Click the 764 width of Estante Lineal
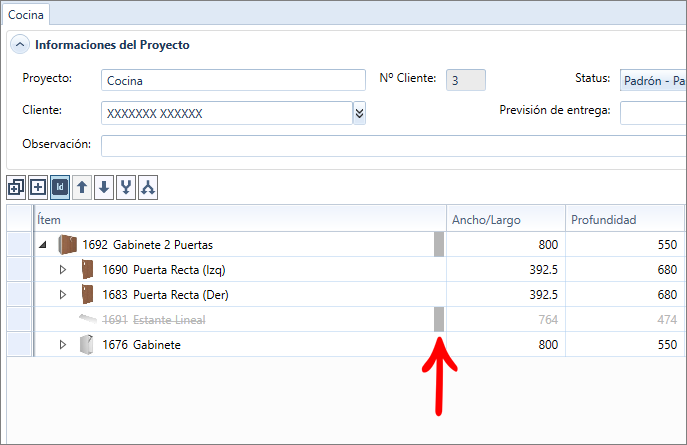Image resolution: width=687 pixels, height=445 pixels. click(548, 320)
